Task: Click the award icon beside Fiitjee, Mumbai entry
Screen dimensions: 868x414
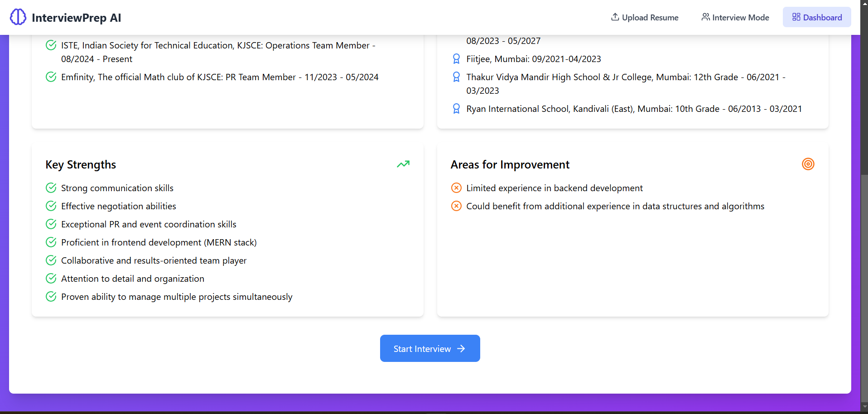Action: (456, 58)
